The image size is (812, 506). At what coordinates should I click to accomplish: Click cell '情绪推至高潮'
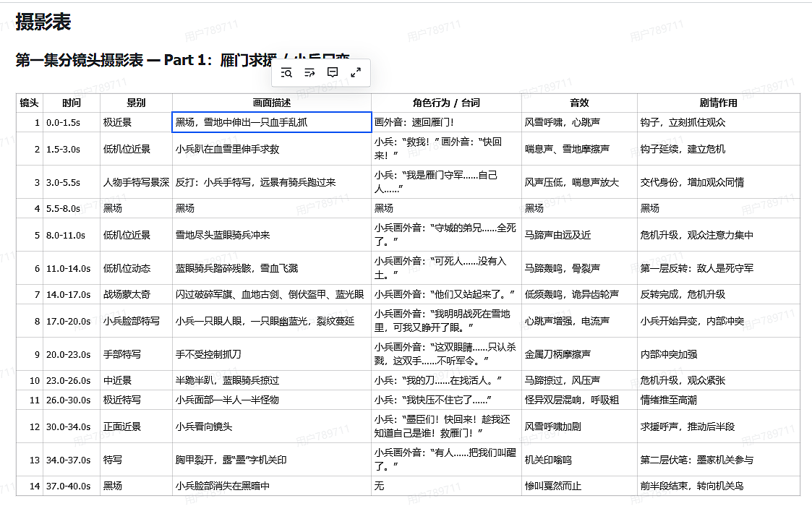[718, 400]
